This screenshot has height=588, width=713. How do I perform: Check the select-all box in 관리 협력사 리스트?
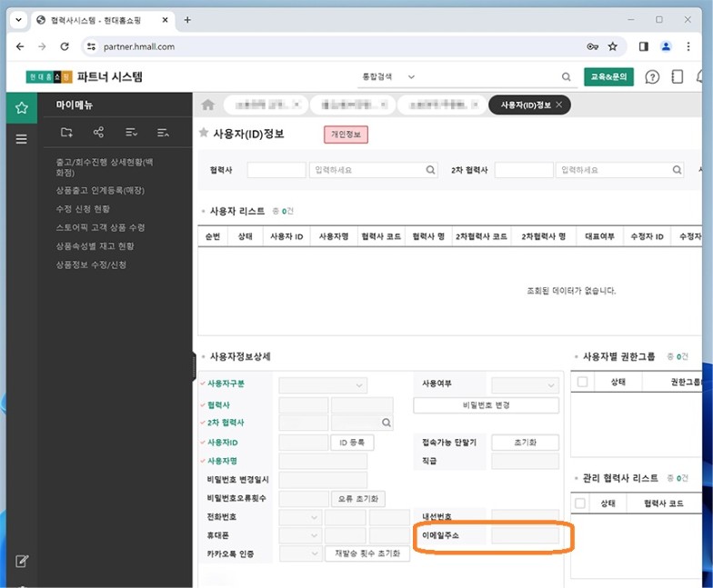(580, 503)
